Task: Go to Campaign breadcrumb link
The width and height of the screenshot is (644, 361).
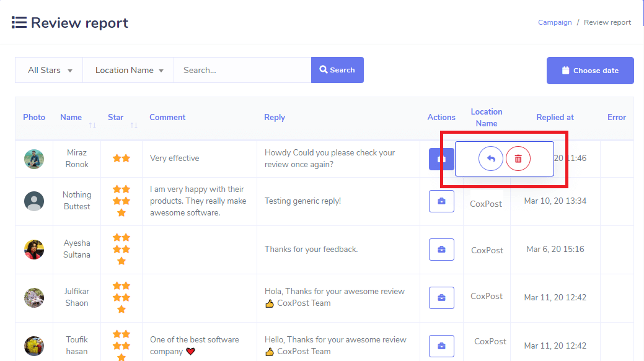Action: 555,22
